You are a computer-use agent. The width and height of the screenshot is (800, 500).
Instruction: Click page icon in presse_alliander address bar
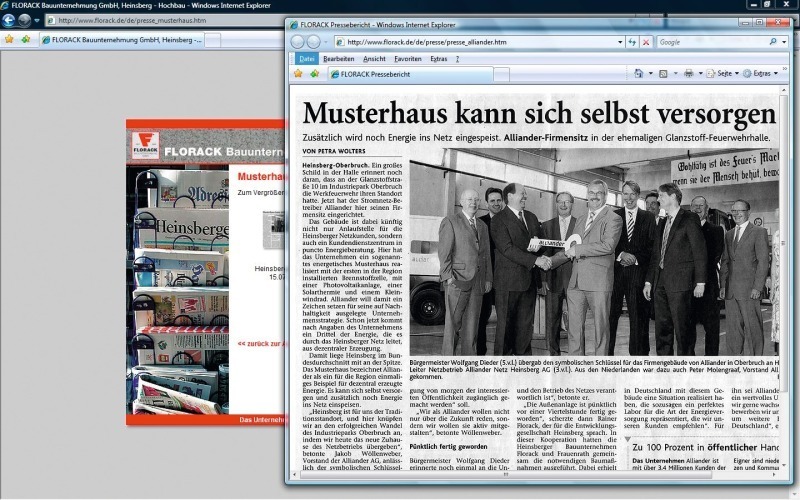point(340,42)
